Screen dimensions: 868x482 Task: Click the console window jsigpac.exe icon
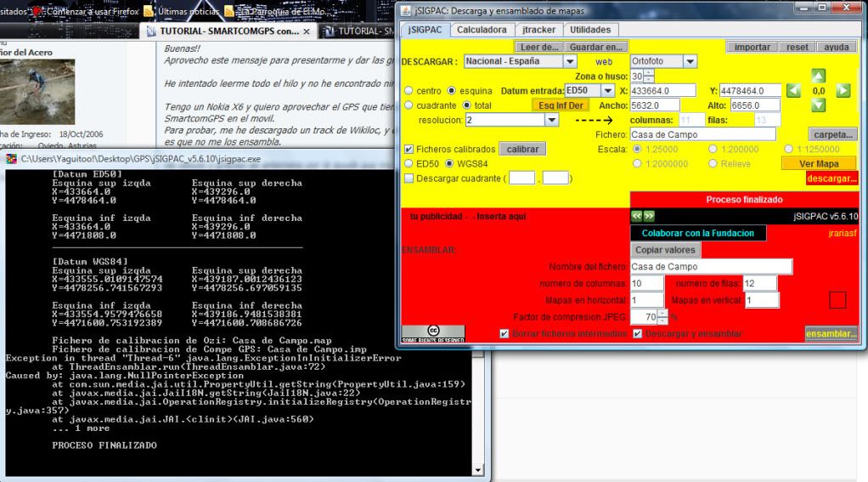11,159
